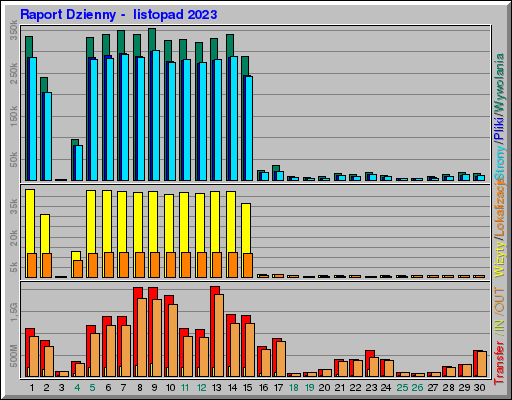
Task: Click green day label 19 on the x-axis
Action: tap(309, 388)
